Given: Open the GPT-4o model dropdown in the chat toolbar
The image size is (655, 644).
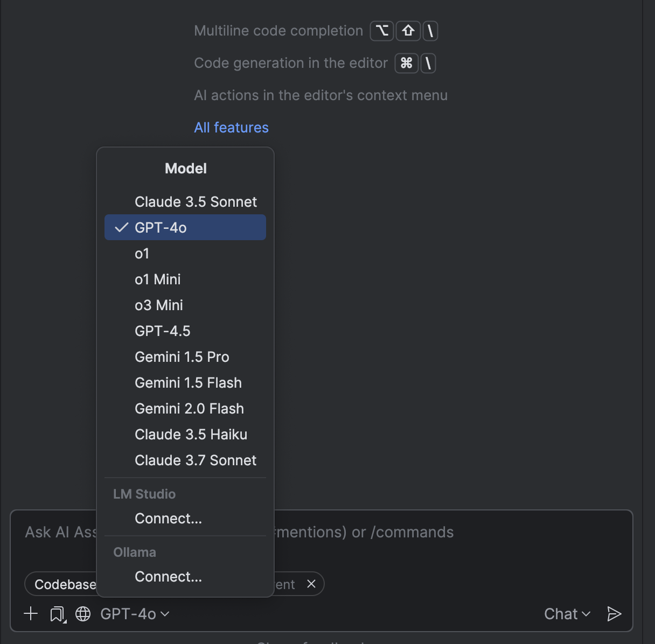Looking at the screenshot, I should (x=135, y=613).
